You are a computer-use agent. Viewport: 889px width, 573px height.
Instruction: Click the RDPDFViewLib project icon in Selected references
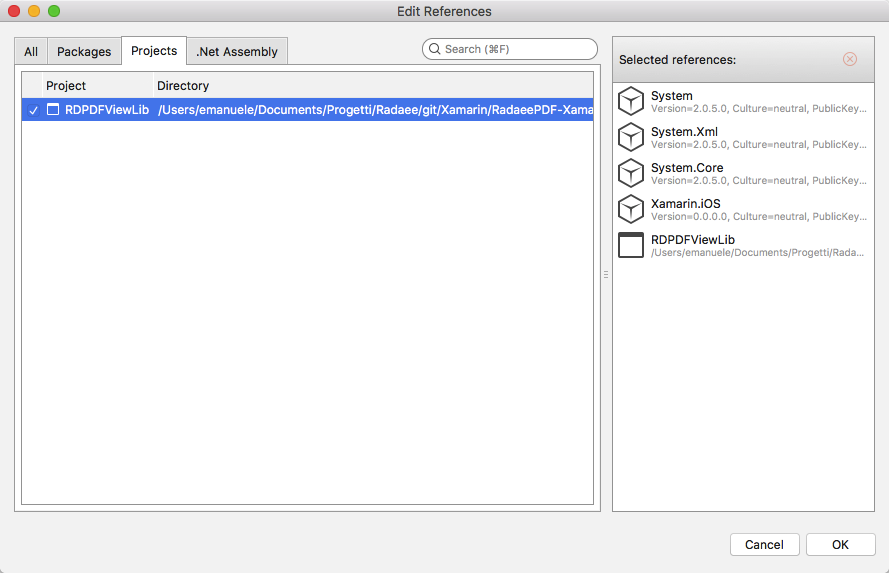631,246
